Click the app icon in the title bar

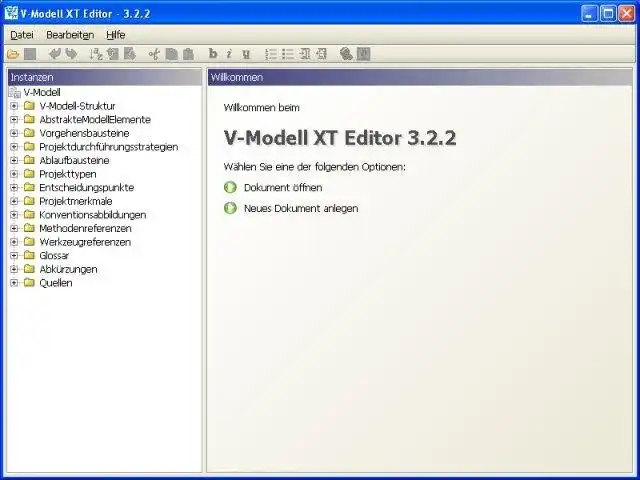click(11, 13)
